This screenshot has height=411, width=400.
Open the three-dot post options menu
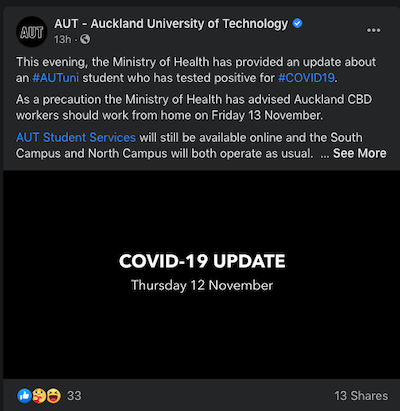pos(373,30)
